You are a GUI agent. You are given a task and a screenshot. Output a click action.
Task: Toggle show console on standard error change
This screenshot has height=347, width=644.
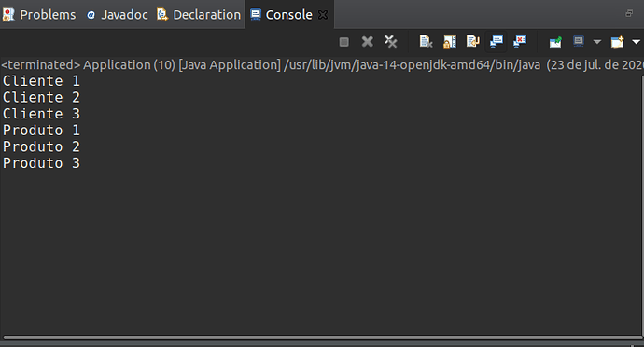(x=520, y=41)
